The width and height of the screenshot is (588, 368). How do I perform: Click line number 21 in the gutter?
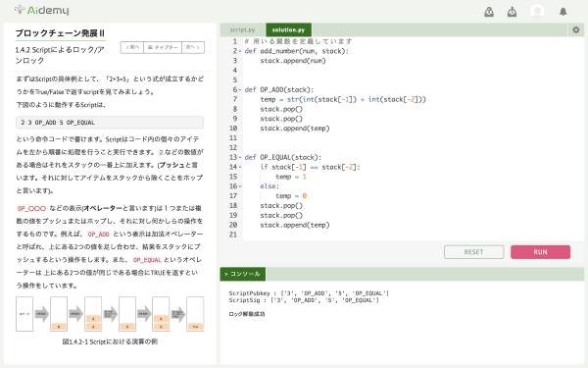tap(233, 235)
